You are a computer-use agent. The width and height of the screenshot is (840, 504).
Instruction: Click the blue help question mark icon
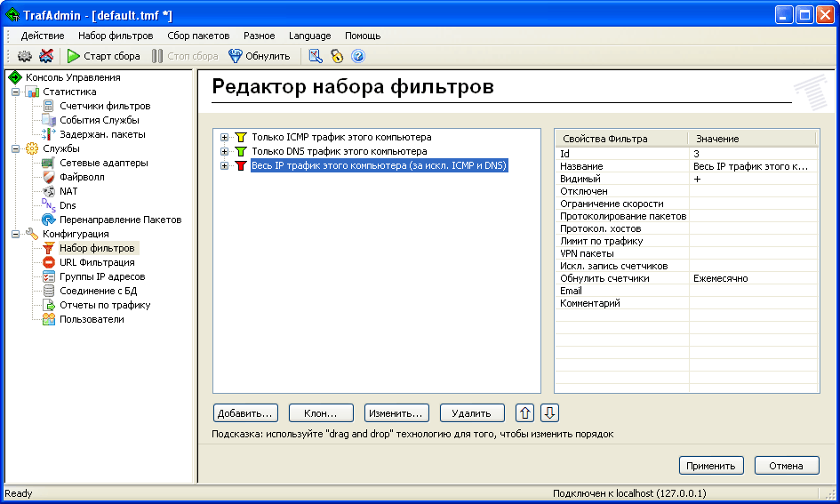[358, 56]
